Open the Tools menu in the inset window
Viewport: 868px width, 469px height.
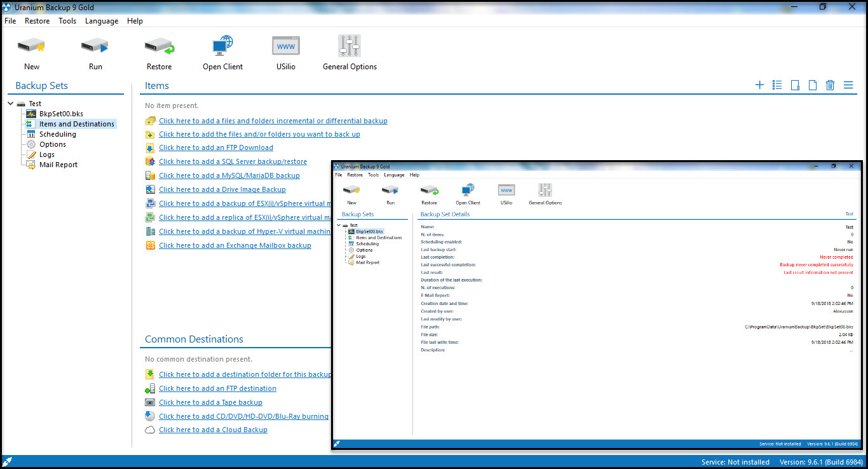[x=374, y=175]
